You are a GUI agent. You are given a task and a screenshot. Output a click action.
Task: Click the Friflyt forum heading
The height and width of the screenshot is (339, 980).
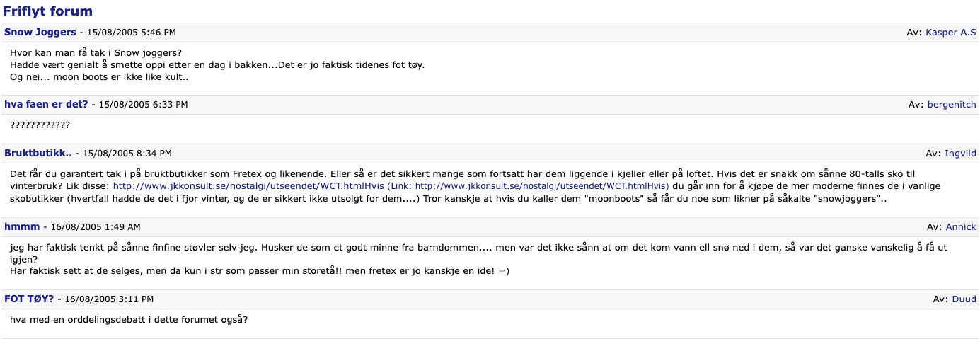point(47,11)
